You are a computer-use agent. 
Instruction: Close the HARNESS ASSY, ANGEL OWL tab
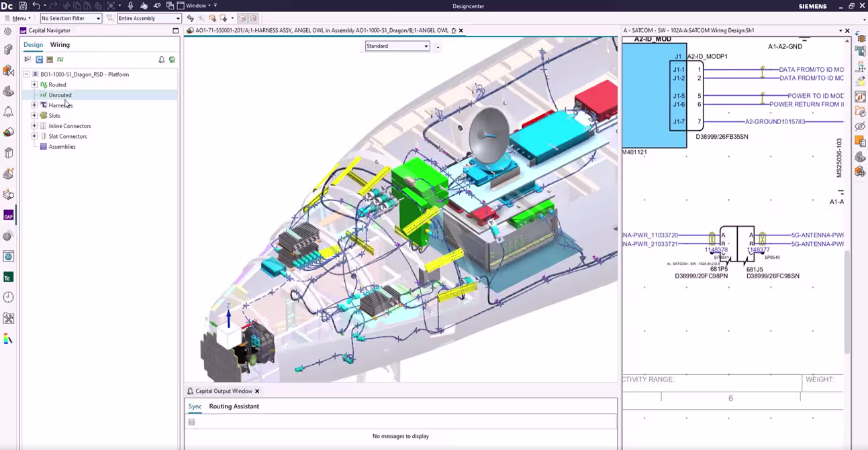point(461,31)
